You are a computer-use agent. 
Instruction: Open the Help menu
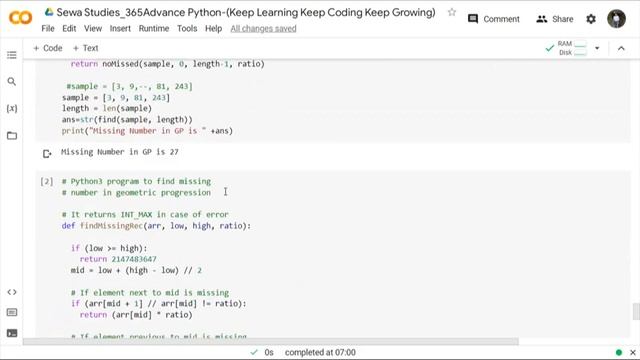(213, 29)
